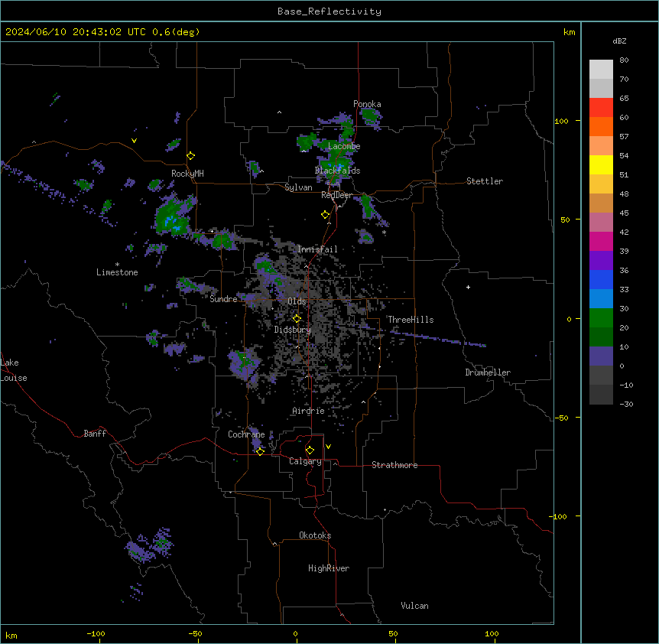This screenshot has height=644, width=659.
Task: Click the Banff label
Action: point(95,434)
